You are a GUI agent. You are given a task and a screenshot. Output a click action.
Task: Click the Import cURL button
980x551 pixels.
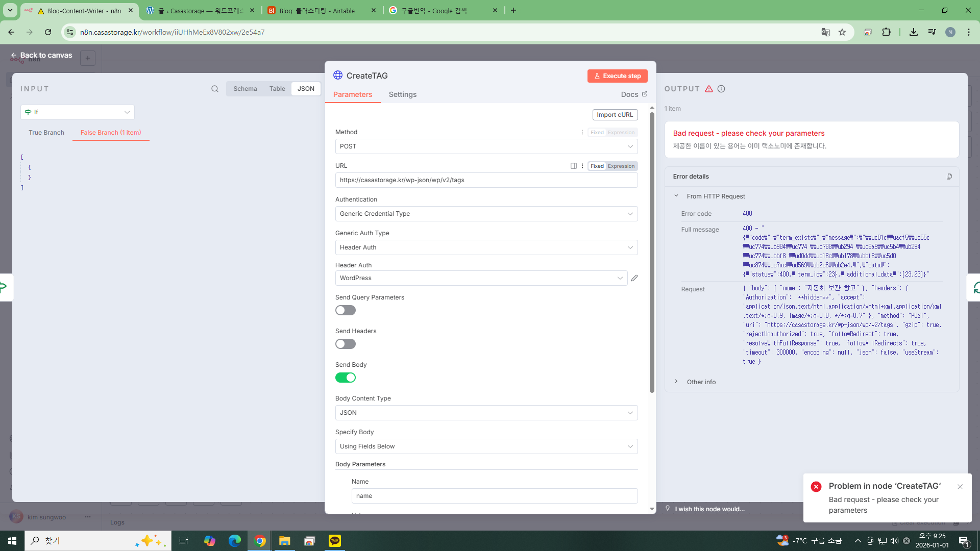[615, 115]
